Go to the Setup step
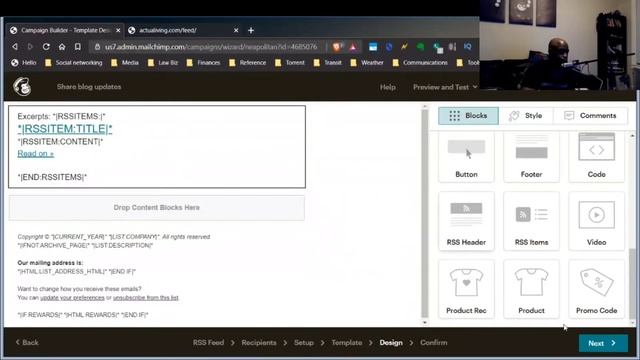This screenshot has width=640, height=360. click(304, 343)
